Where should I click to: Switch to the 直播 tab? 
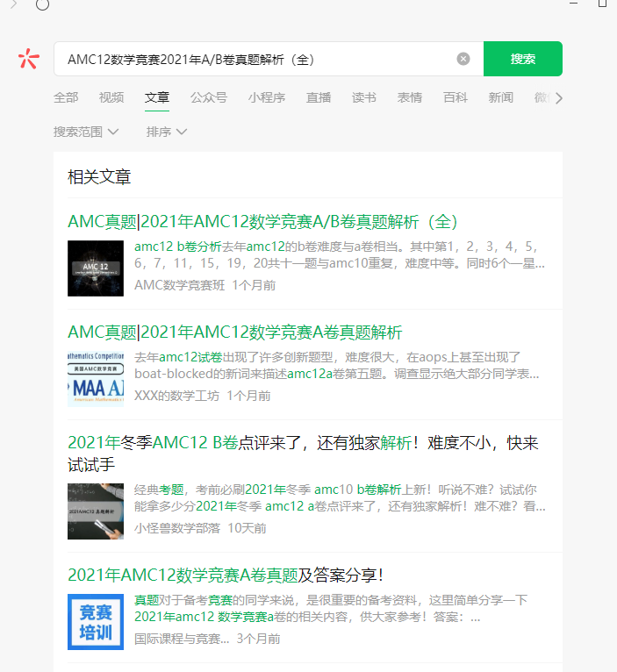pos(318,97)
